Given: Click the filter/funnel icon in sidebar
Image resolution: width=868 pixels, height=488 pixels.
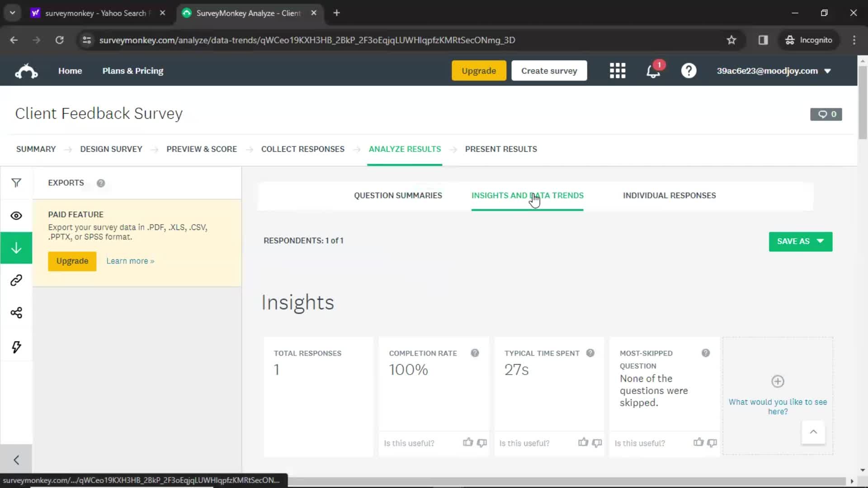Looking at the screenshot, I should tap(16, 183).
